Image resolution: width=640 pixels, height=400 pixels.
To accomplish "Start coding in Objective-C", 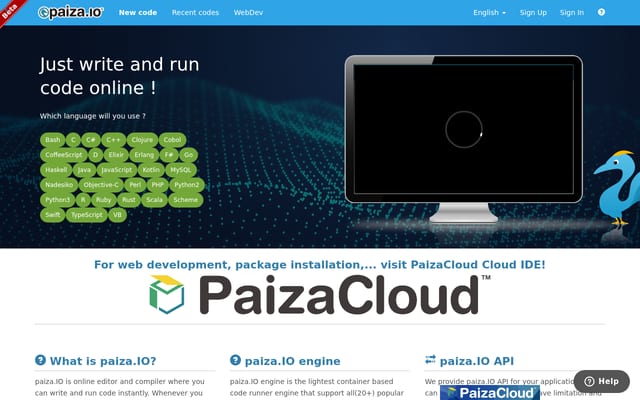I will (101, 185).
